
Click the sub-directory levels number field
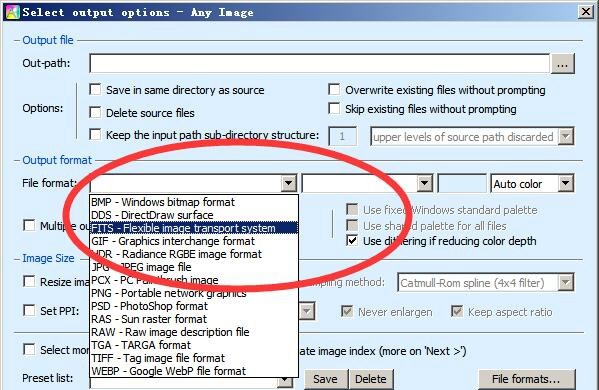point(343,136)
